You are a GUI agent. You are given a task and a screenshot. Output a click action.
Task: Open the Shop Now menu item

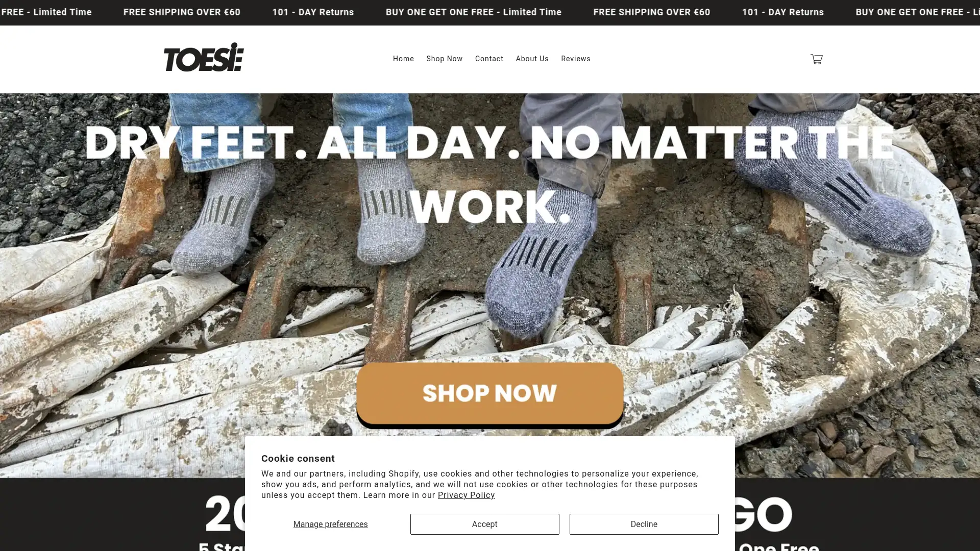point(444,59)
